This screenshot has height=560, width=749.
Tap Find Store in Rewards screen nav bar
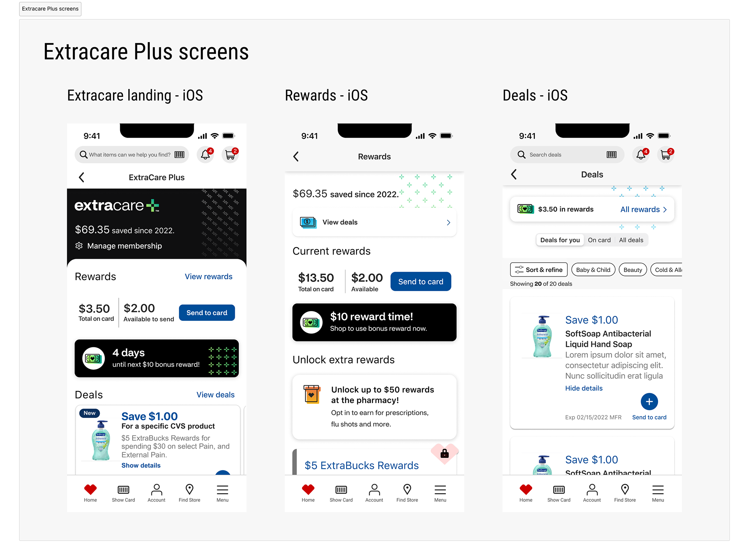(407, 493)
